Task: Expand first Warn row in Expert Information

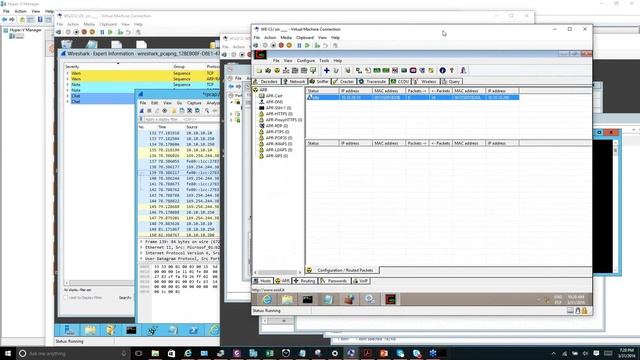Action: tap(68, 73)
